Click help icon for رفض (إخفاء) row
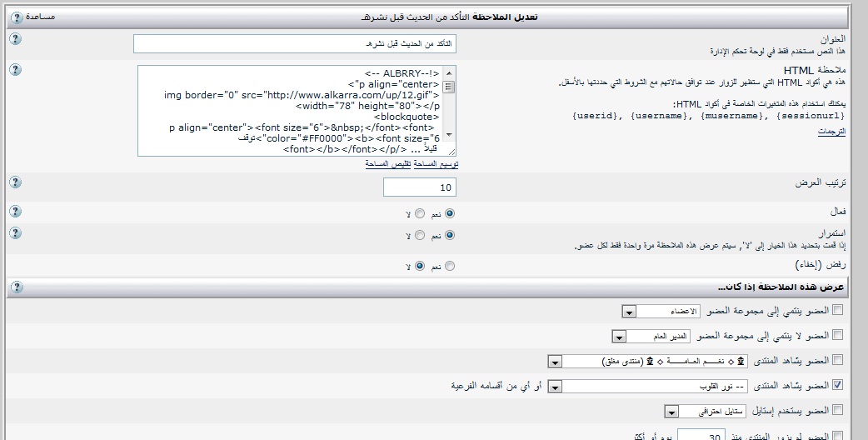This screenshot has height=440, width=868. coord(14,265)
